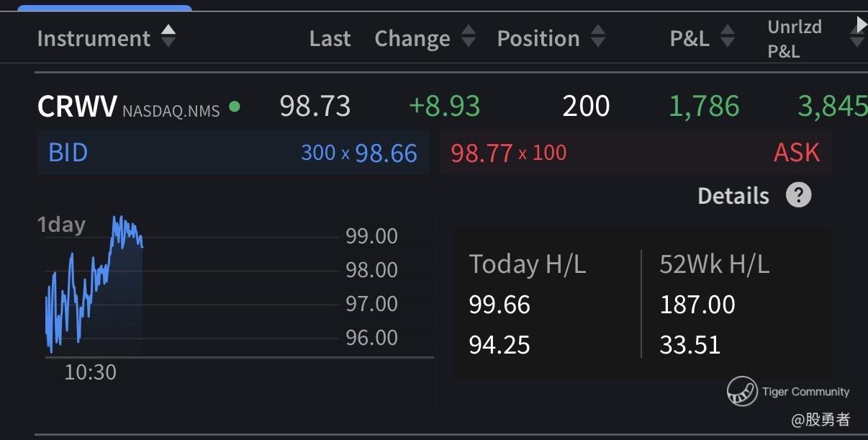Click the ASK price 98.77 cell
Image resolution: width=868 pixels, height=440 pixels.
(x=482, y=153)
